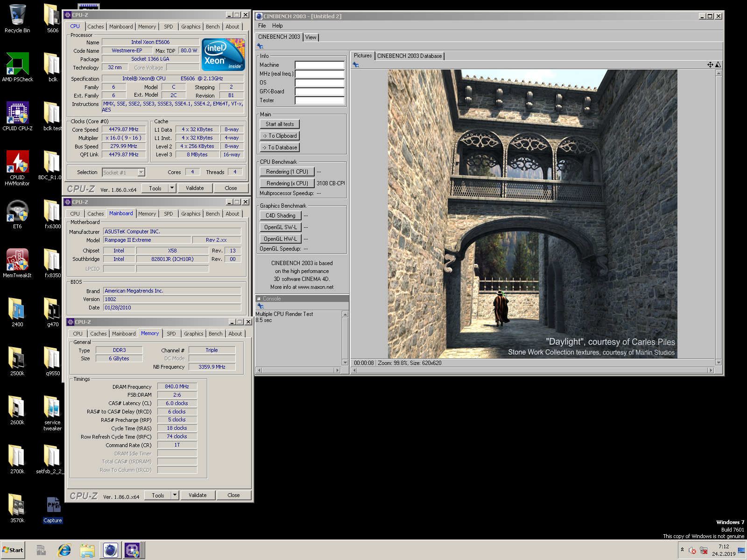Viewport: 747px width, 560px height.
Task: Click the muted volume tray icon
Action: click(692, 551)
